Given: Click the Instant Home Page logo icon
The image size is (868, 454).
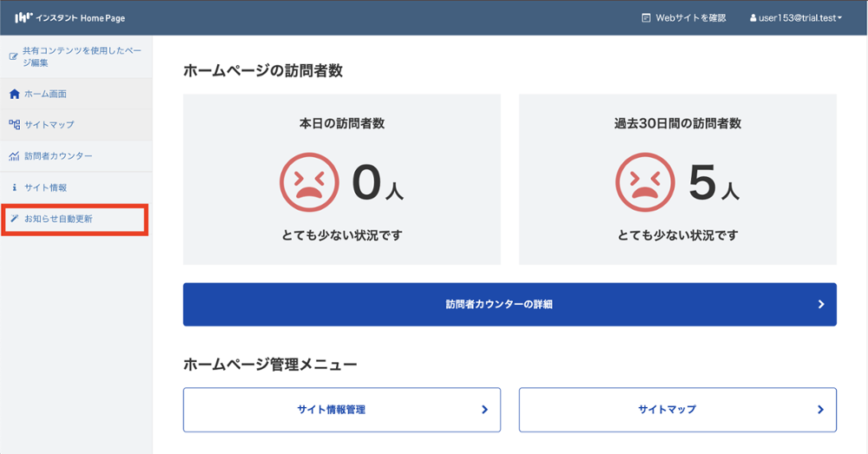Looking at the screenshot, I should (22, 17).
